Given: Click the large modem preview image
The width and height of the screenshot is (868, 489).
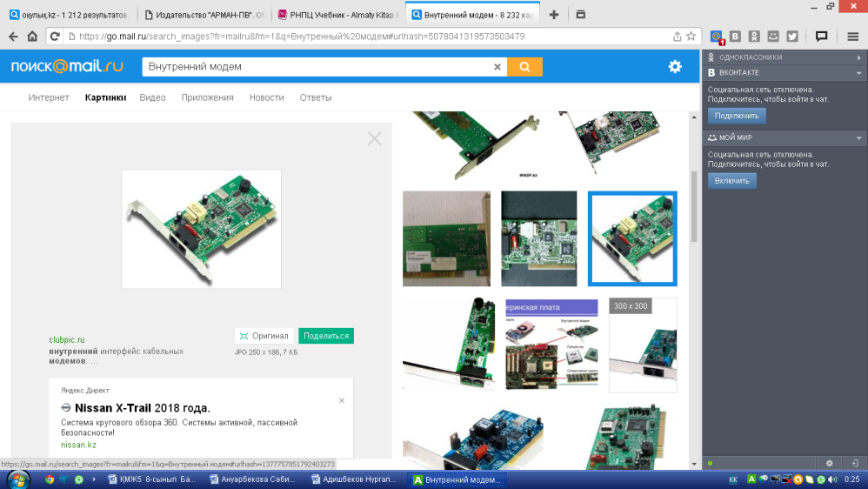Looking at the screenshot, I should click(202, 229).
